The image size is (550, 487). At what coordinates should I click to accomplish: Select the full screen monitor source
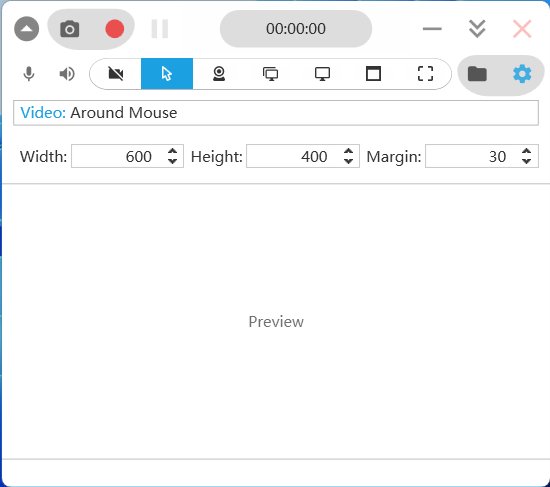(x=322, y=74)
